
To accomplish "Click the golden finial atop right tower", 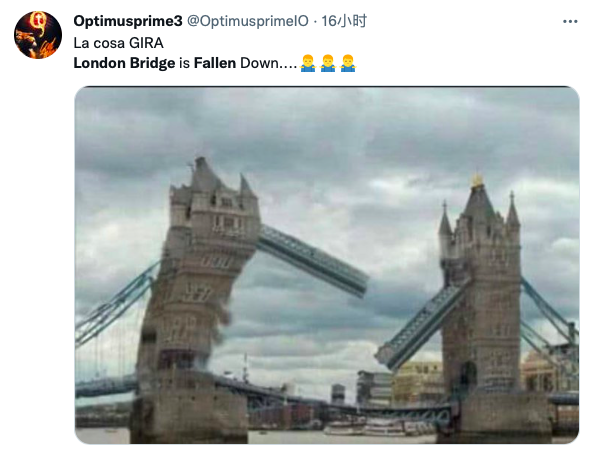I will pos(477,180).
